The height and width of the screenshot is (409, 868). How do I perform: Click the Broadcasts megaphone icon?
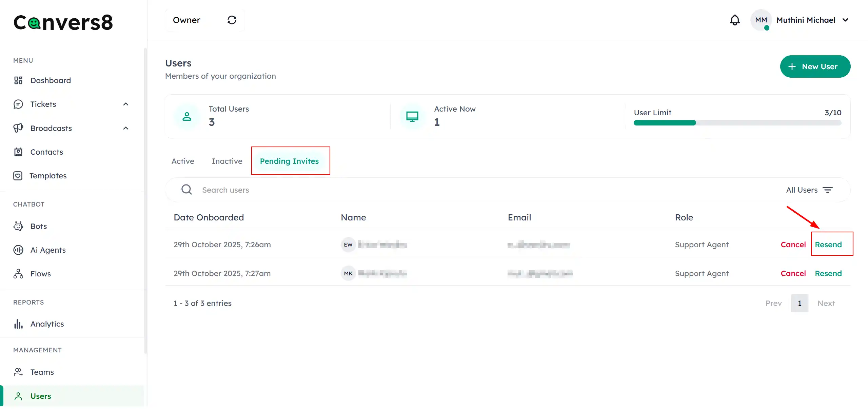(18, 128)
